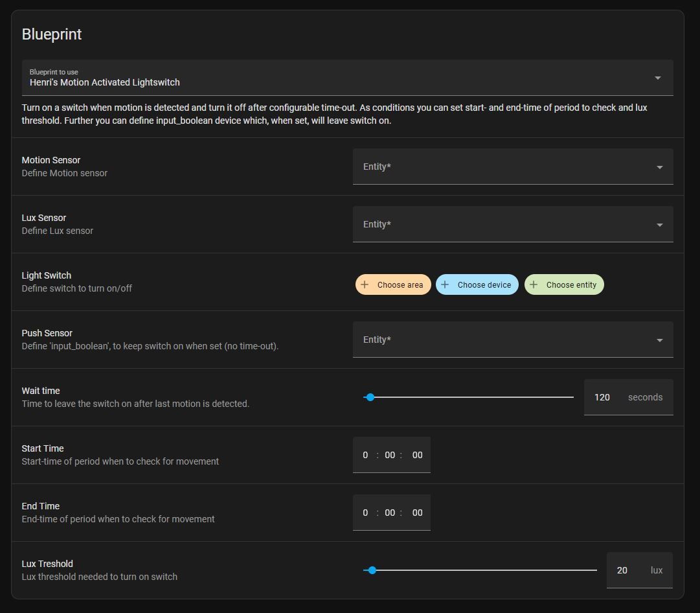This screenshot has height=613, width=700.
Task: Click the plus icon on Choose entity chip
Action: pos(534,284)
